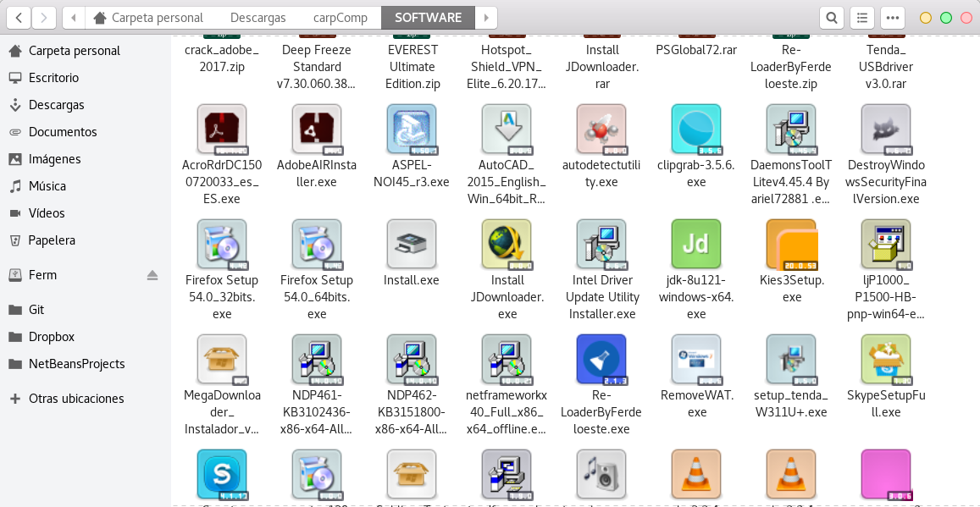
Task: Select the RemoveWAT.exe icon
Action: pyautogui.click(x=696, y=359)
